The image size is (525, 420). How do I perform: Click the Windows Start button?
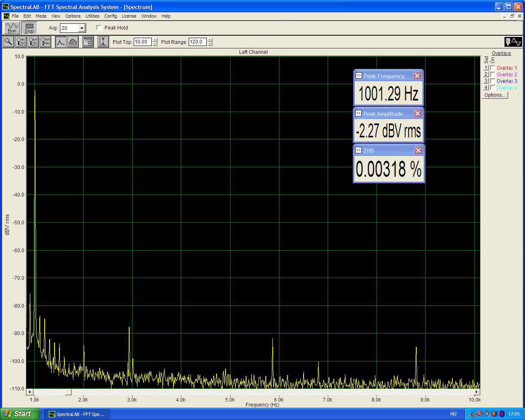pyautogui.click(x=21, y=414)
